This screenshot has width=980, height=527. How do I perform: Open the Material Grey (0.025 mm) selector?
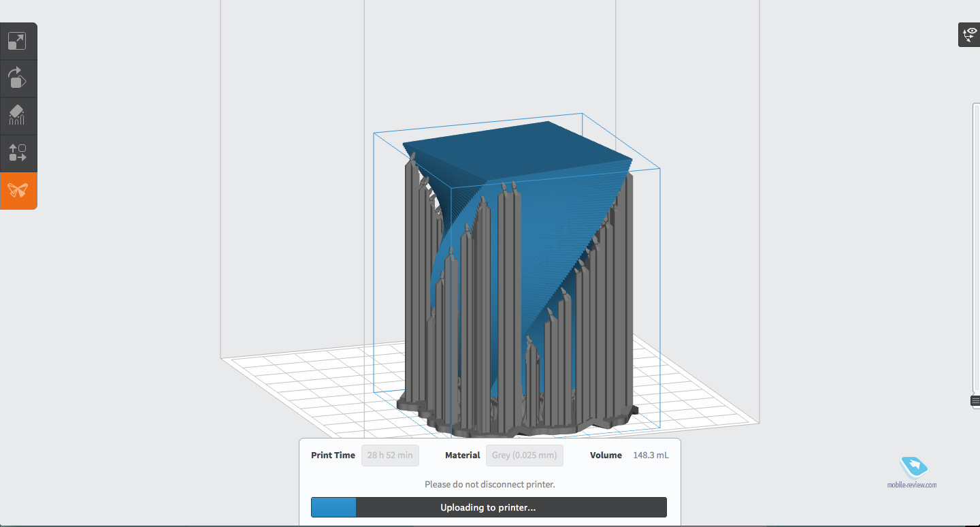click(x=524, y=456)
